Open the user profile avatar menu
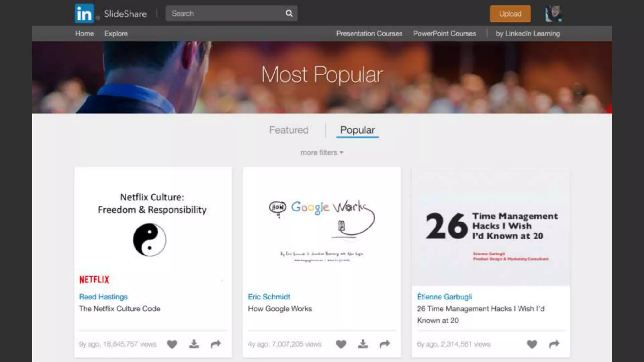This screenshot has width=644, height=362. [553, 14]
